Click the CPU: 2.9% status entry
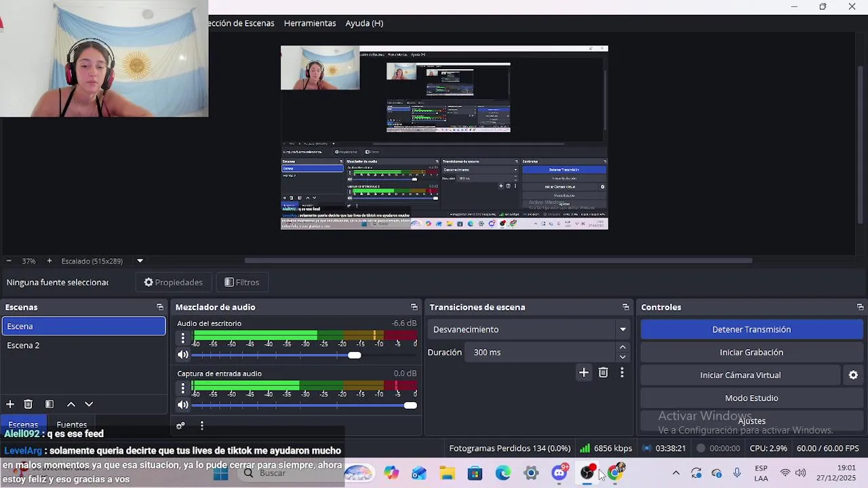The height and width of the screenshot is (488, 868). (768, 448)
